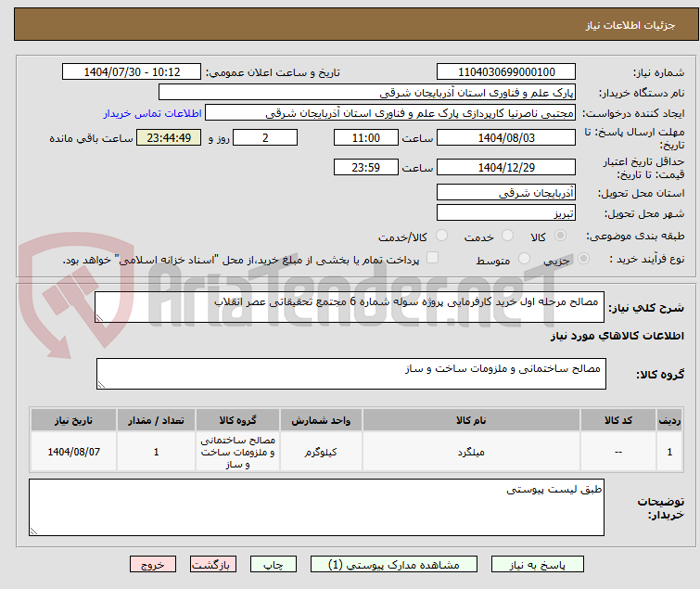Click the شهر محل تحویل field تبریز

(506, 212)
